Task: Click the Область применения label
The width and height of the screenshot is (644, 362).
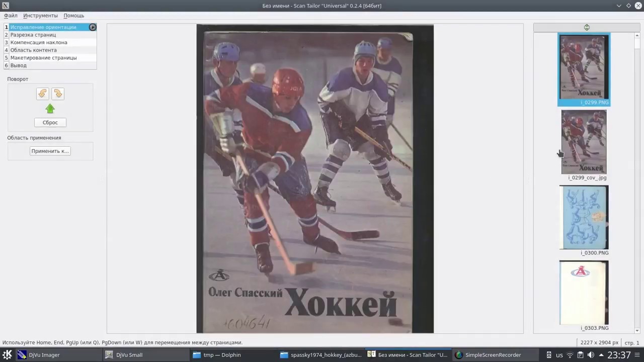Action: [x=34, y=138]
